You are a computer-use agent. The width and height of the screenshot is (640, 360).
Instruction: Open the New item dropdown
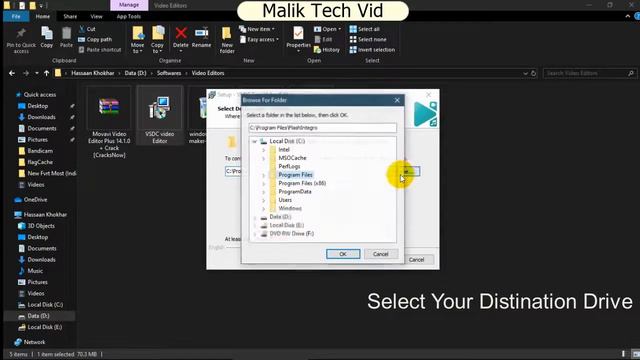tap(257, 29)
